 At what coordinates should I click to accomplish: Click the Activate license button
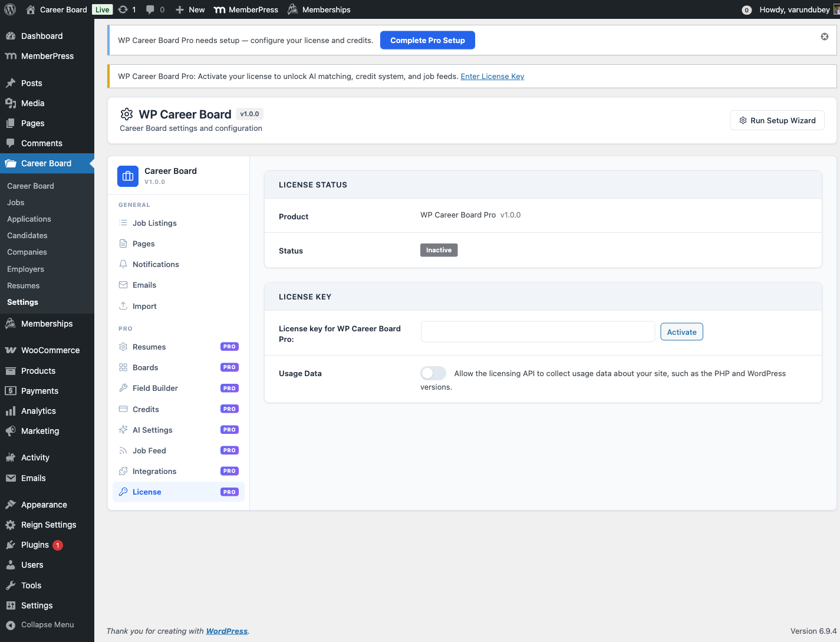click(681, 332)
